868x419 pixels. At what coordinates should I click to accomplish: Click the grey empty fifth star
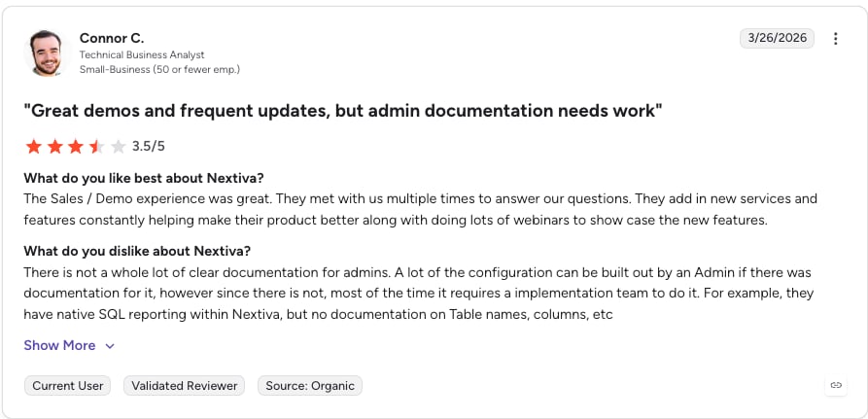tap(118, 147)
